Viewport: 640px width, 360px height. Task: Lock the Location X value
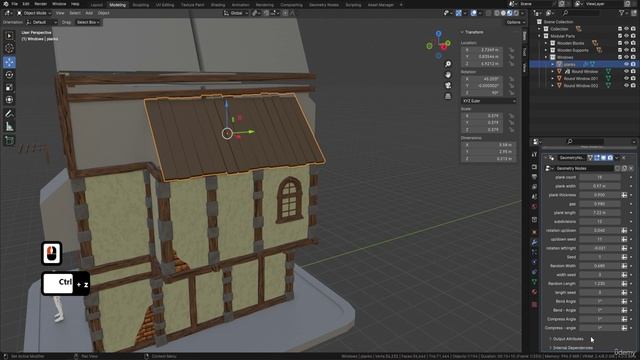(x=511, y=50)
